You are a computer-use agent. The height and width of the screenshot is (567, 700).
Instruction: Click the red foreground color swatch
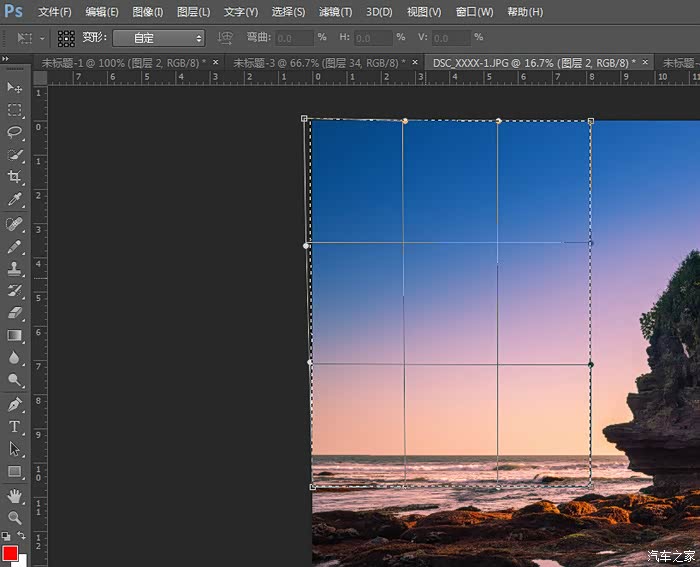pos(10,553)
